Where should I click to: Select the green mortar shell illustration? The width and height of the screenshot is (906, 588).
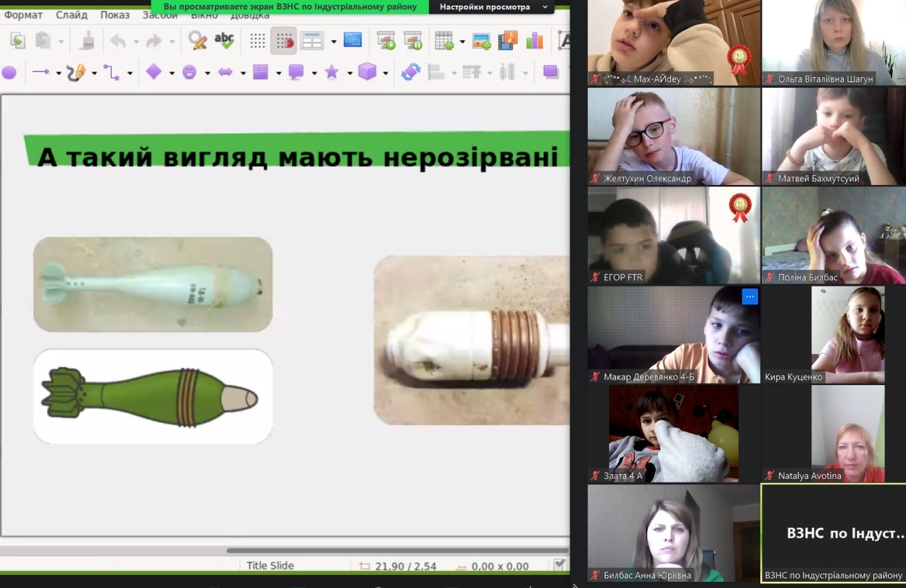(153, 396)
